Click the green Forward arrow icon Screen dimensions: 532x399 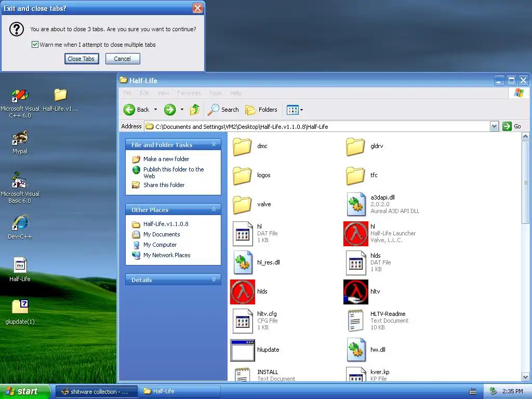[170, 110]
